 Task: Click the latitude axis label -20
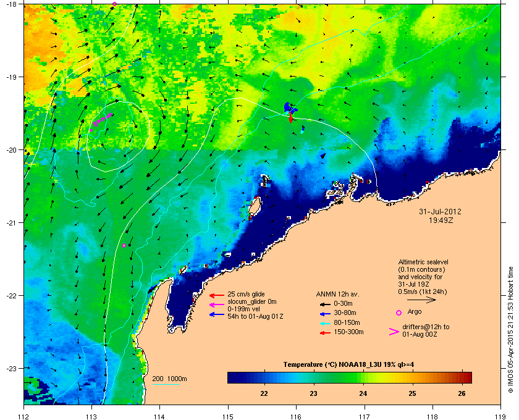pos(11,149)
